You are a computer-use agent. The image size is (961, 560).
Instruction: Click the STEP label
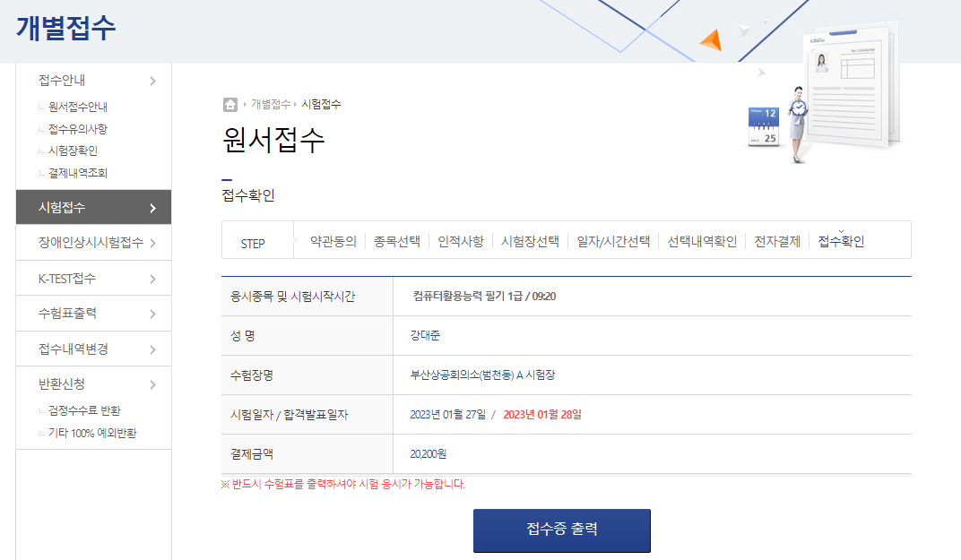pyautogui.click(x=253, y=244)
